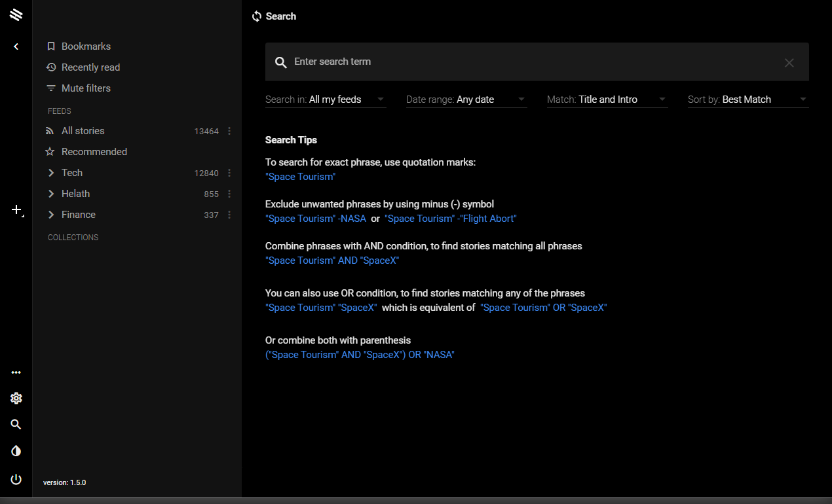The width and height of the screenshot is (832, 504).
Task: Open the Sort by dropdown
Action: 748,99
